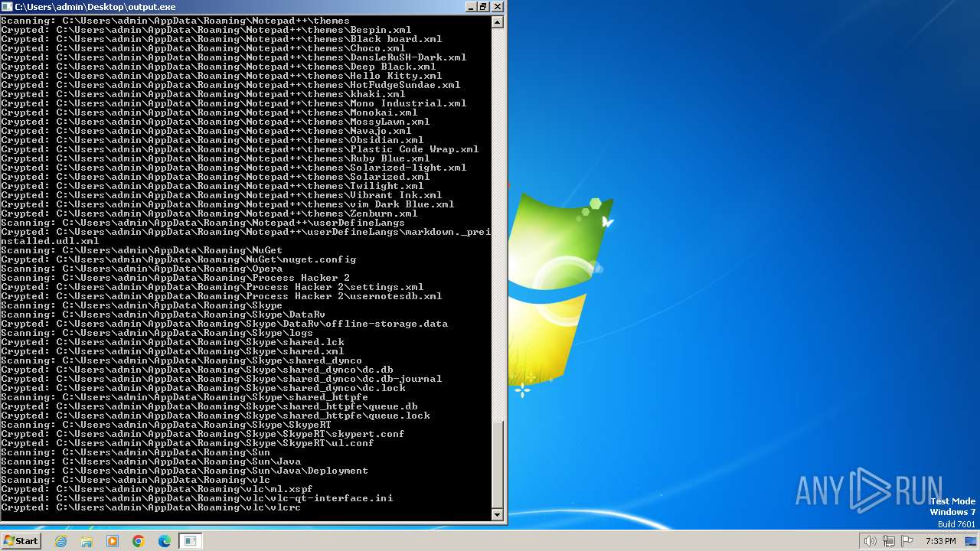This screenshot has height=551, width=980.
Task: Click the line ending in Zenburn.xml
Action: 209,214
